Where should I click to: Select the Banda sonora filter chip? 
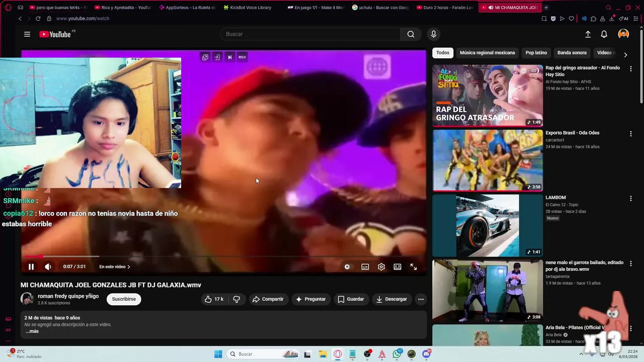pyautogui.click(x=572, y=53)
